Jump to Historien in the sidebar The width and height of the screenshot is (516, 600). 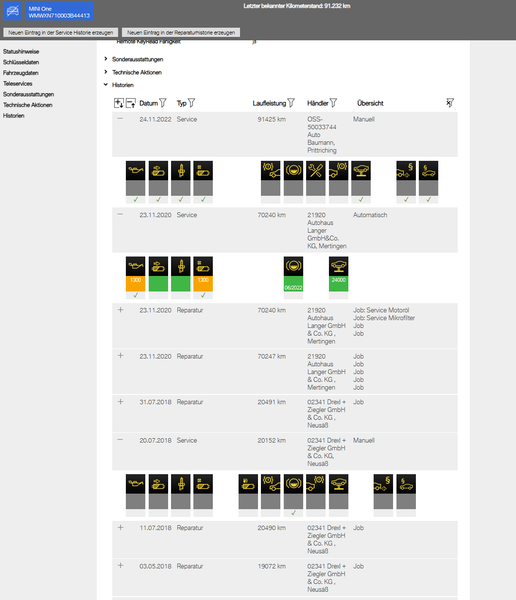pos(14,116)
